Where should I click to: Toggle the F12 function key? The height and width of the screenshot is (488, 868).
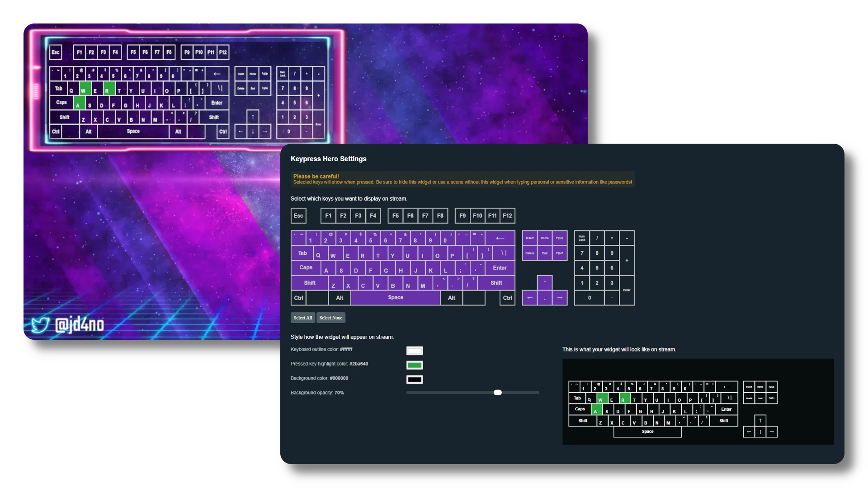(507, 216)
